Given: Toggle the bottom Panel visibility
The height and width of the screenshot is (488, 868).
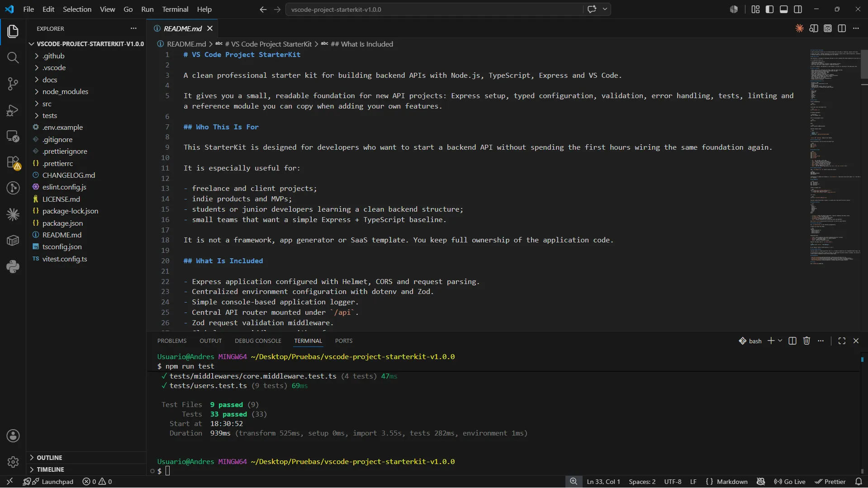Looking at the screenshot, I should (x=784, y=9).
